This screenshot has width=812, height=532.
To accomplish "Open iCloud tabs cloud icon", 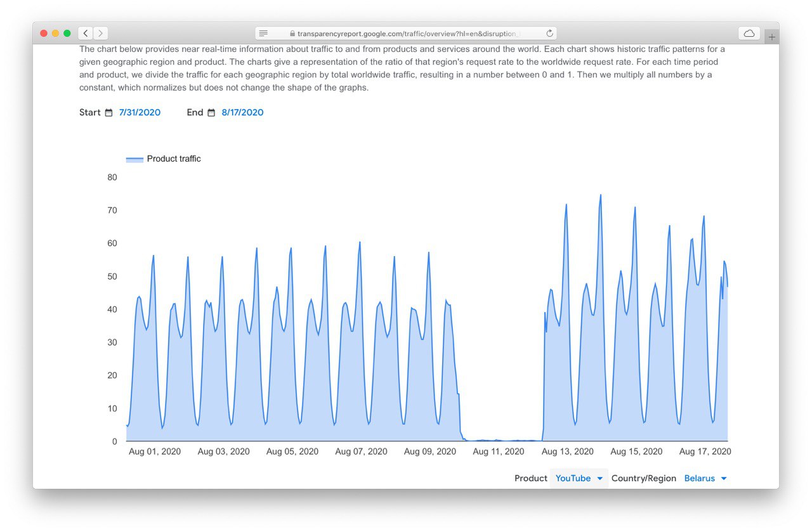I will coord(749,33).
